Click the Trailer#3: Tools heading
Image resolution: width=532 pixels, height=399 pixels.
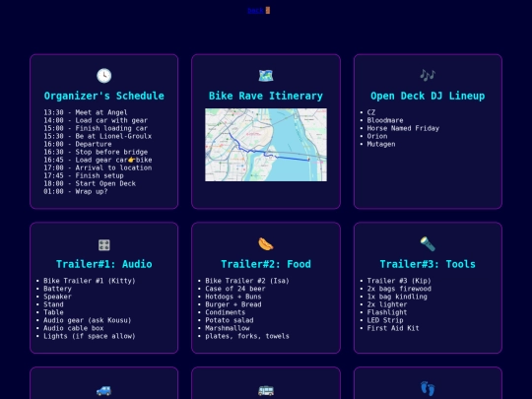pyautogui.click(x=428, y=264)
